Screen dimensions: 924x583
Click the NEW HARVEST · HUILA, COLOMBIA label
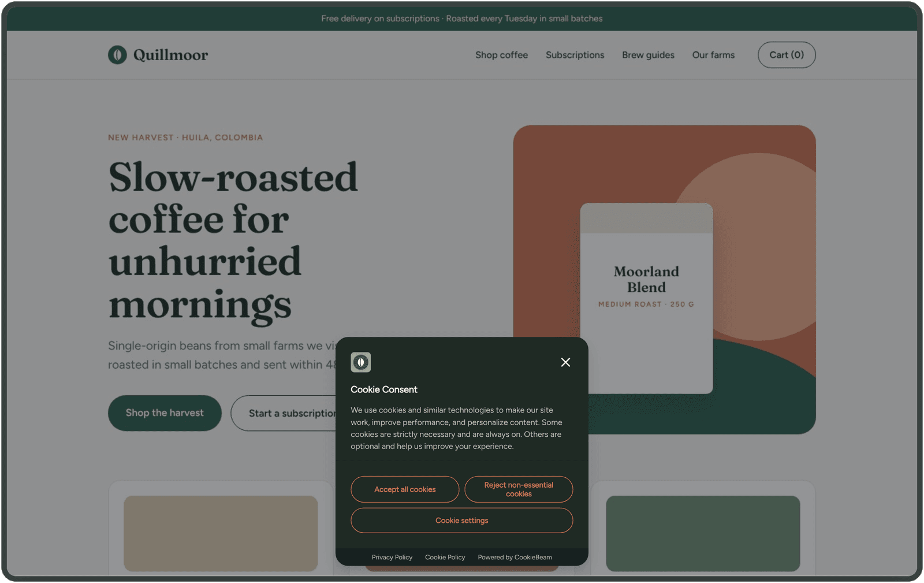tap(185, 138)
